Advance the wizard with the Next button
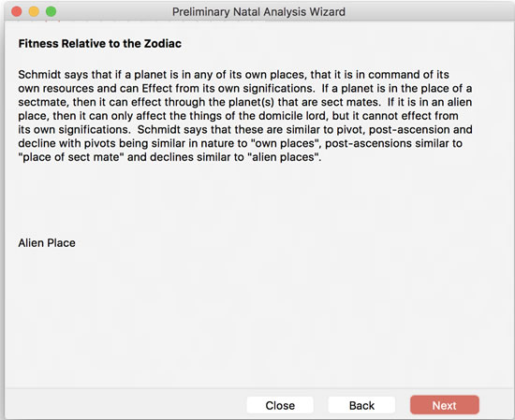This screenshot has width=515, height=420. (445, 405)
